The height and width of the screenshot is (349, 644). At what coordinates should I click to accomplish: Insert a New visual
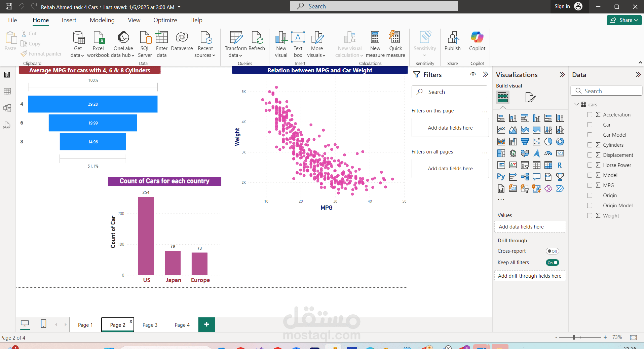click(281, 44)
